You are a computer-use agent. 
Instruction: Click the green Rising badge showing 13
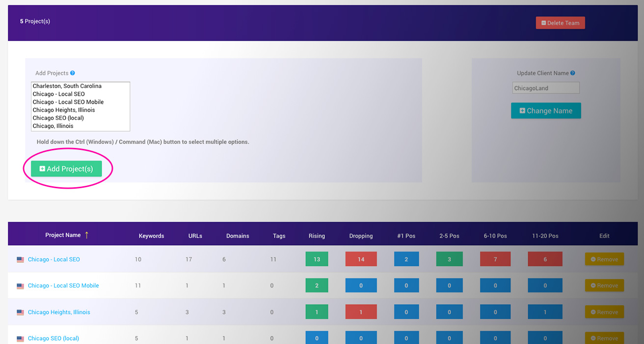coord(317,259)
